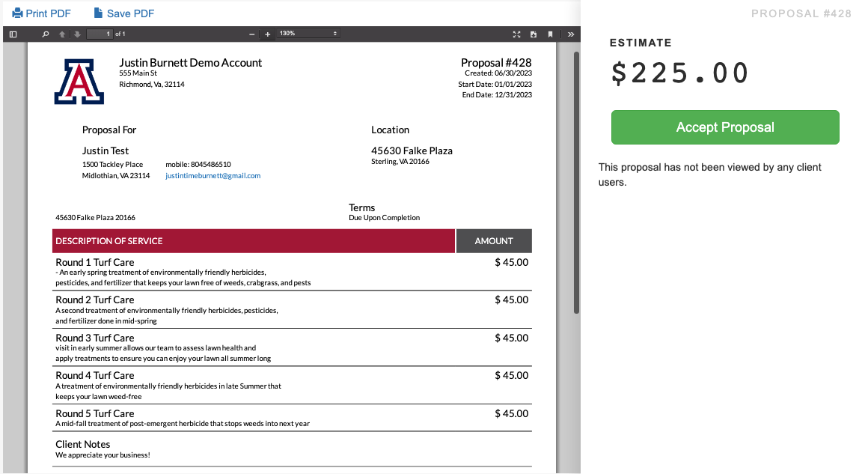This screenshot has height=474, width=868.
Task: Expand the viewer tools menu chevrons
Action: point(570,34)
